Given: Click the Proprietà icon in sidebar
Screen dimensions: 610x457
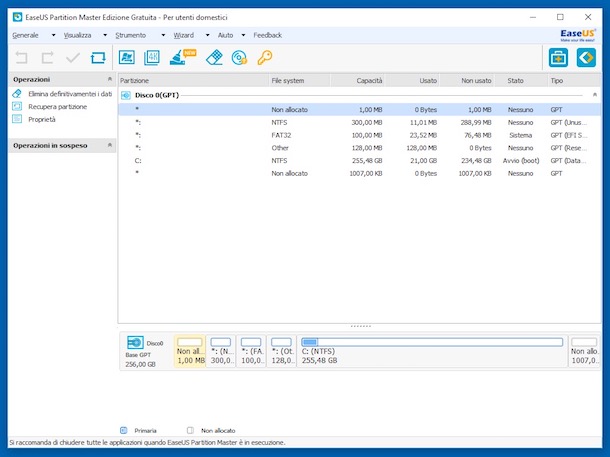Looking at the screenshot, I should pos(17,119).
